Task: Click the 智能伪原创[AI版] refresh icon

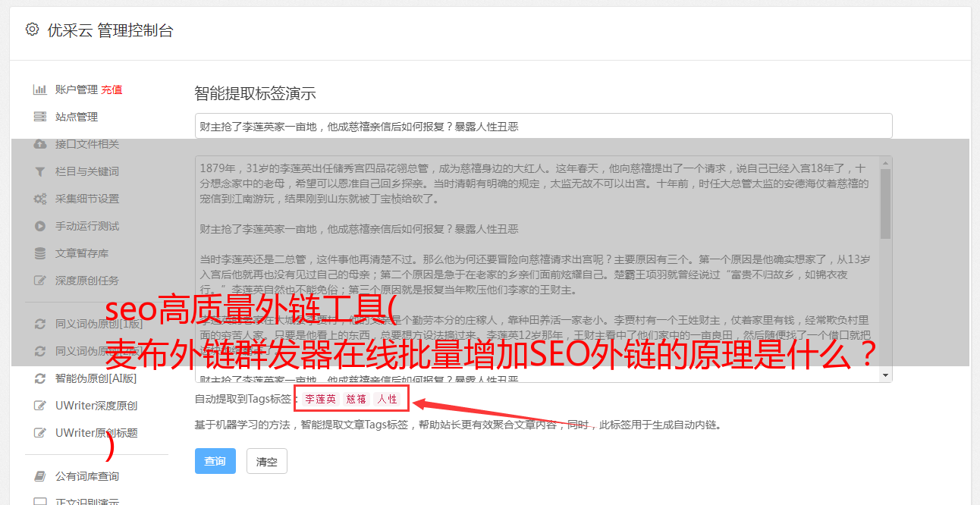Action: tap(40, 378)
